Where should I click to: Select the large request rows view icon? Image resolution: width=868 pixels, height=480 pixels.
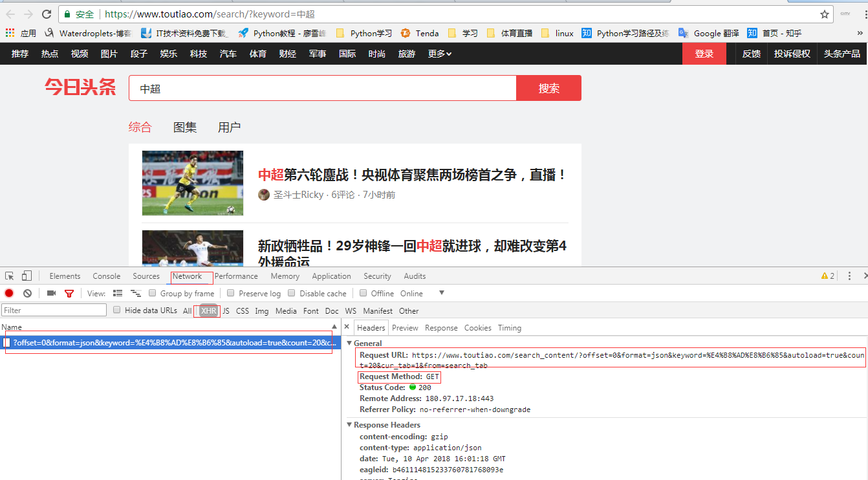[x=118, y=293]
